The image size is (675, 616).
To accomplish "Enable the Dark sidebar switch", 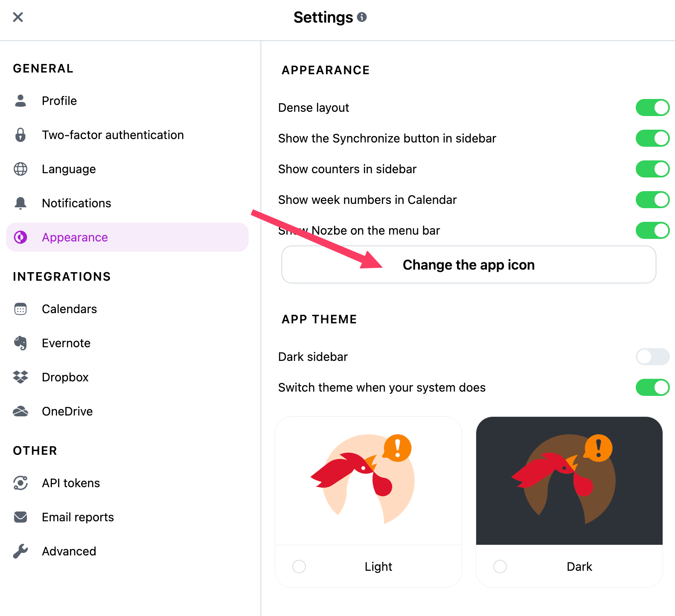I will click(652, 357).
